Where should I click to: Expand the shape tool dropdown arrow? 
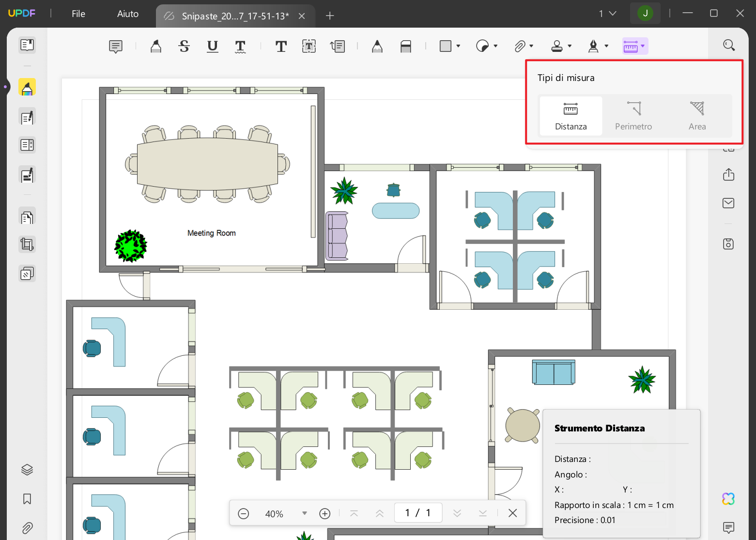point(458,46)
